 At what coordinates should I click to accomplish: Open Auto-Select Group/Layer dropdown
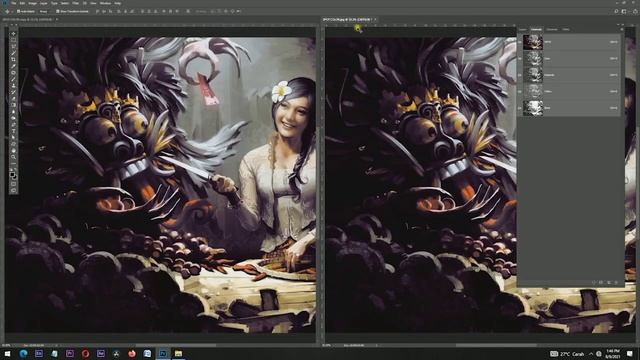pos(44,11)
